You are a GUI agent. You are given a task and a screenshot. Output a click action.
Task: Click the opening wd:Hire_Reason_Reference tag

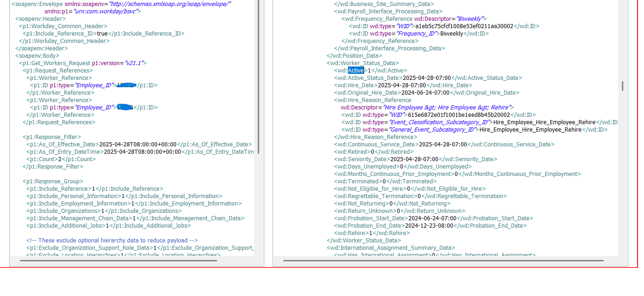pyautogui.click(x=373, y=100)
